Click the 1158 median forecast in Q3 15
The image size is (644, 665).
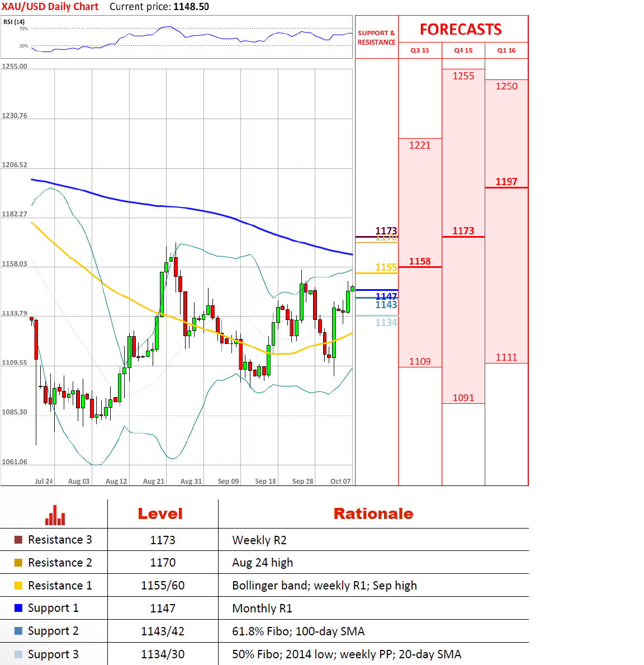[x=420, y=261]
